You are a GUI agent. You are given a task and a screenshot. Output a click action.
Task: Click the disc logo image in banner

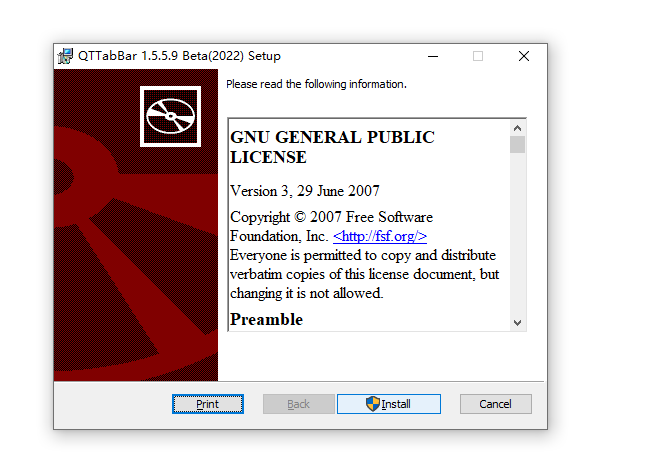click(170, 116)
